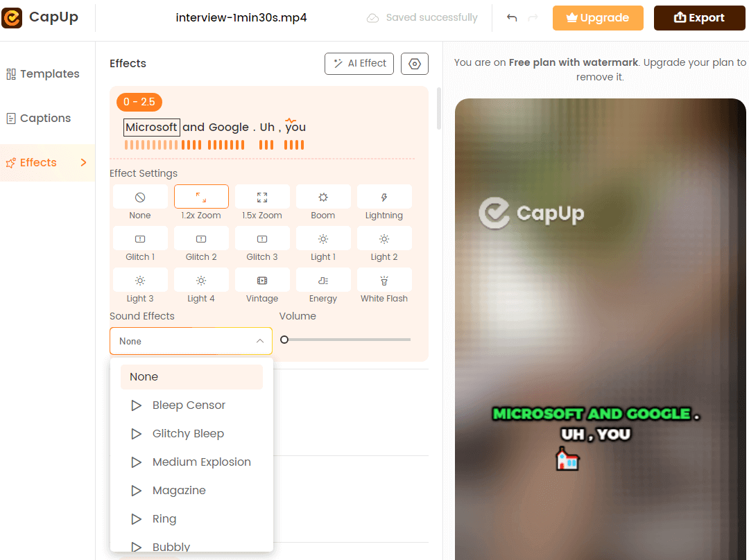This screenshot has height=560, width=749.
Task: Select the 1.5x Zoom effect icon
Action: (262, 198)
